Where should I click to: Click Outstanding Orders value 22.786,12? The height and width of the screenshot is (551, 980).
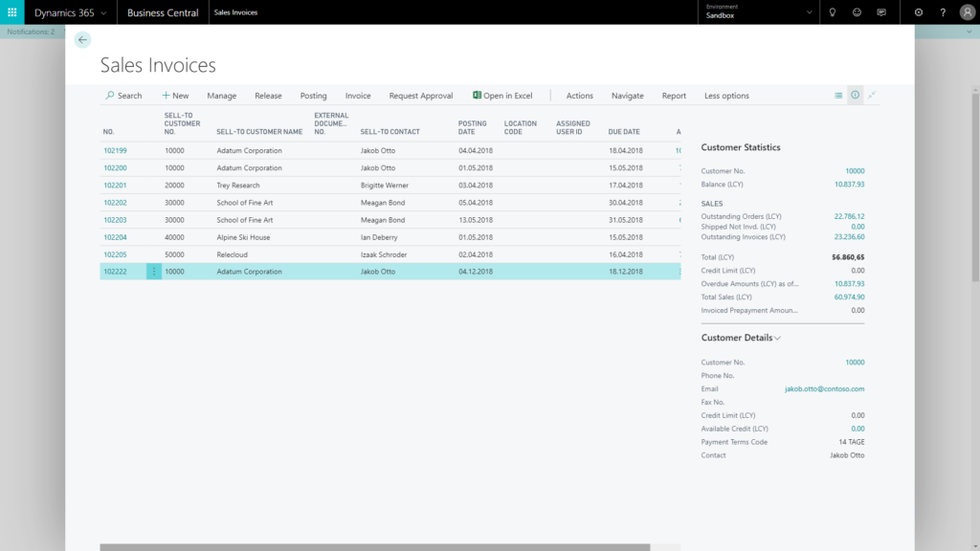tap(850, 216)
